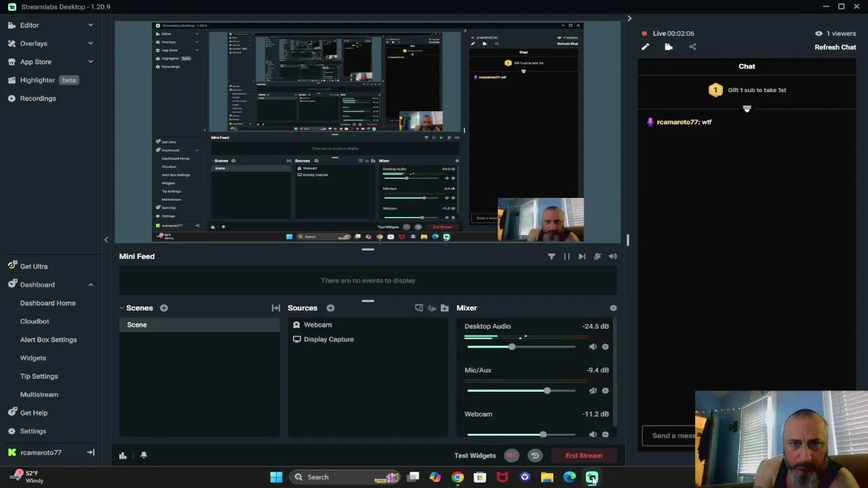Toggle the REC recording button
868x488 pixels.
pyautogui.click(x=512, y=455)
